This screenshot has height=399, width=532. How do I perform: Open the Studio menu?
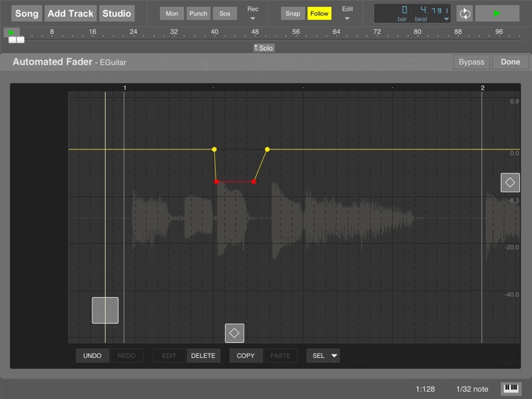[x=117, y=13]
